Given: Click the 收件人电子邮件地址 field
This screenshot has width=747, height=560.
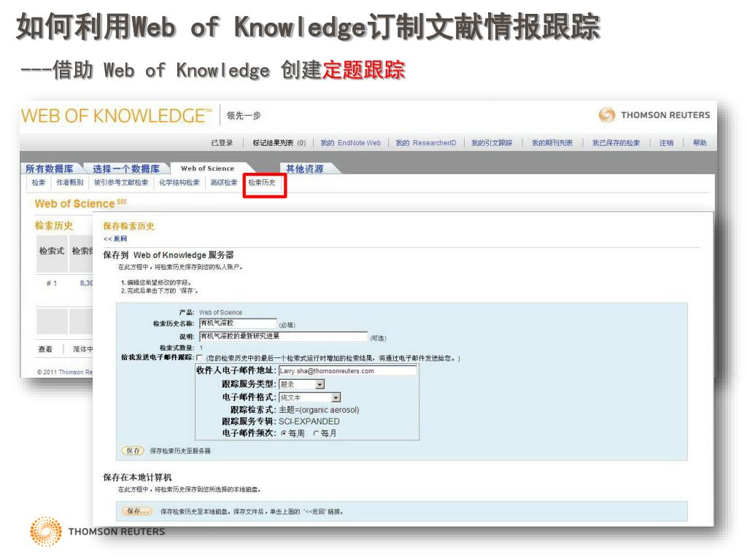Looking at the screenshot, I should click(x=348, y=371).
